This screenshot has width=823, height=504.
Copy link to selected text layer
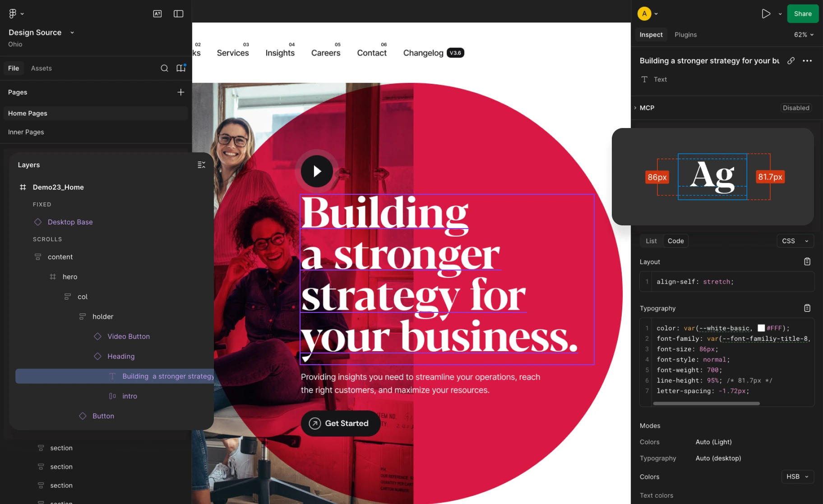[x=791, y=60]
